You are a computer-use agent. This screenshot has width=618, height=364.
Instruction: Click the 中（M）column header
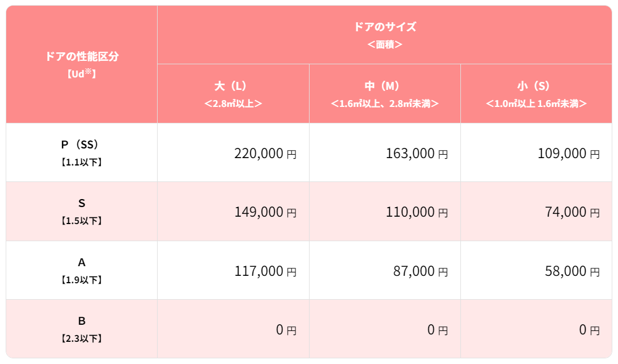(385, 94)
